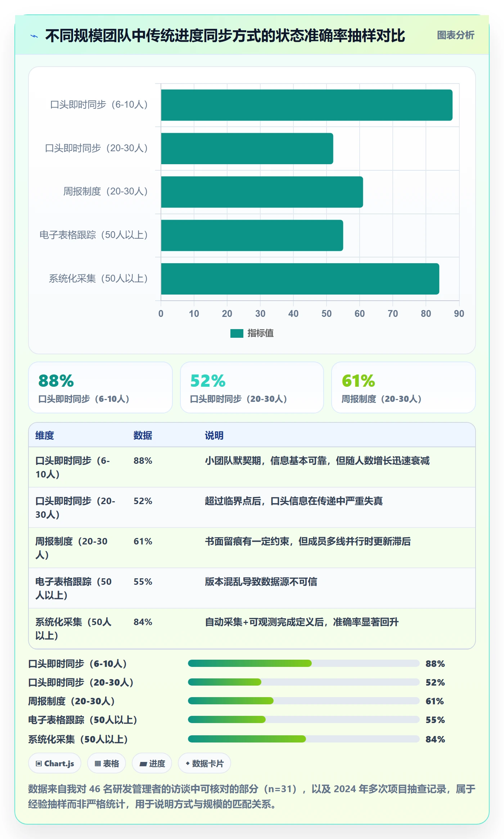
Task: Click the lightning icon beside the title
Action: coord(34,36)
